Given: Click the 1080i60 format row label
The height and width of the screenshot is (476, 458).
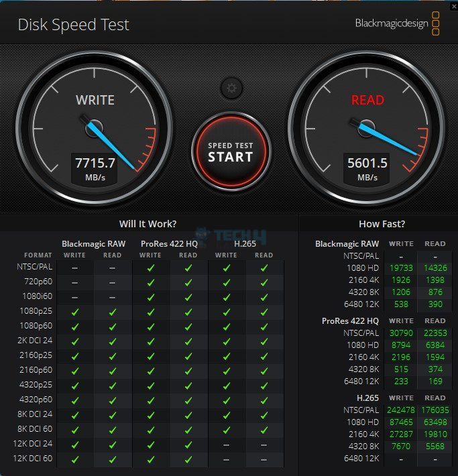Looking at the screenshot, I should (x=38, y=296).
